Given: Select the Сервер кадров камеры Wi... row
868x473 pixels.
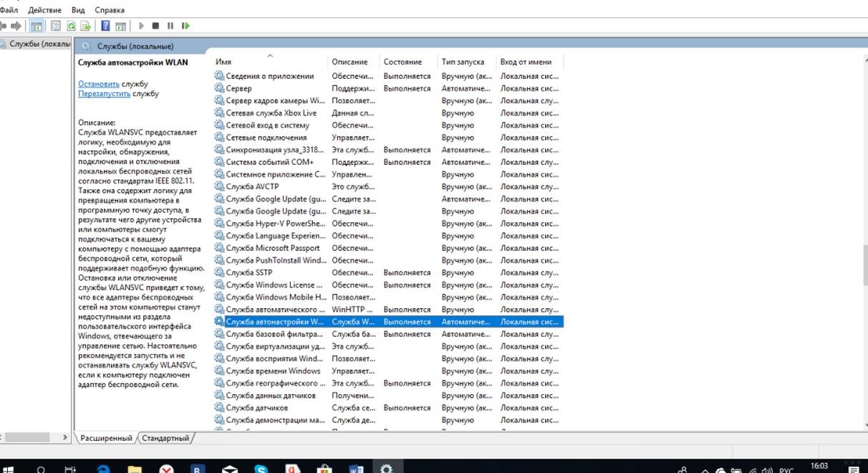Looking at the screenshot, I should pyautogui.click(x=388, y=101).
